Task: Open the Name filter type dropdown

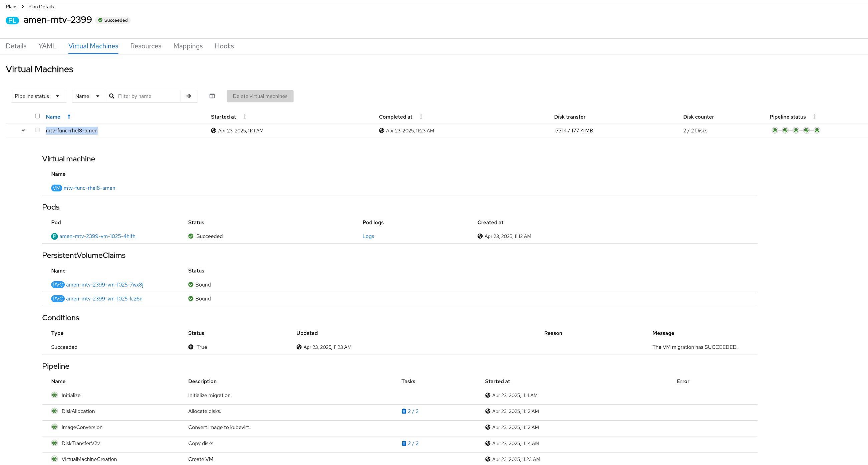Action: [87, 96]
